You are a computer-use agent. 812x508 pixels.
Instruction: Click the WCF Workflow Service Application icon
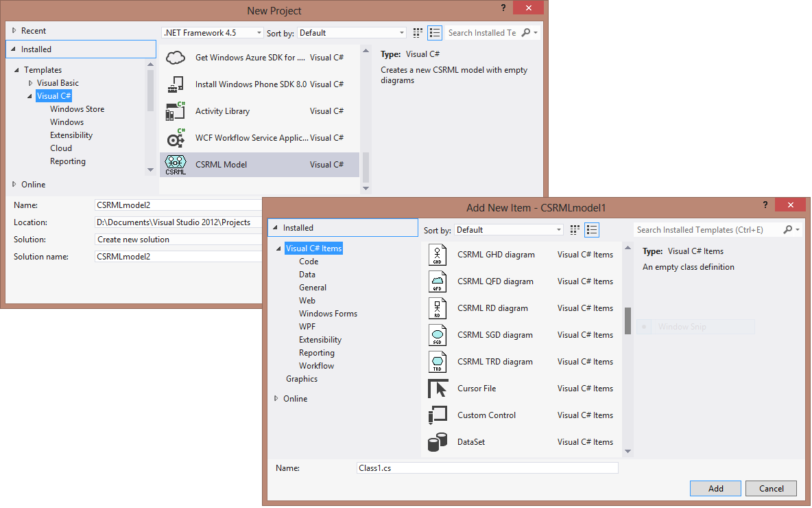click(x=176, y=138)
